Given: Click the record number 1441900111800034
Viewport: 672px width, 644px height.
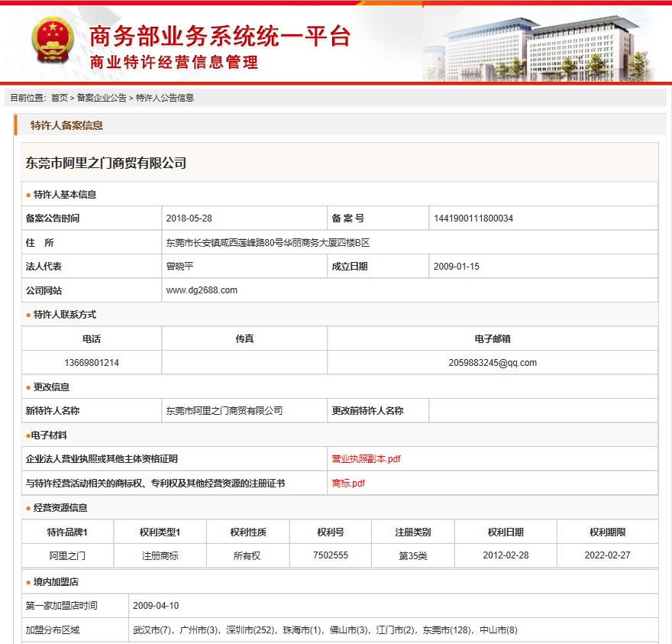Looking at the screenshot, I should [473, 218].
